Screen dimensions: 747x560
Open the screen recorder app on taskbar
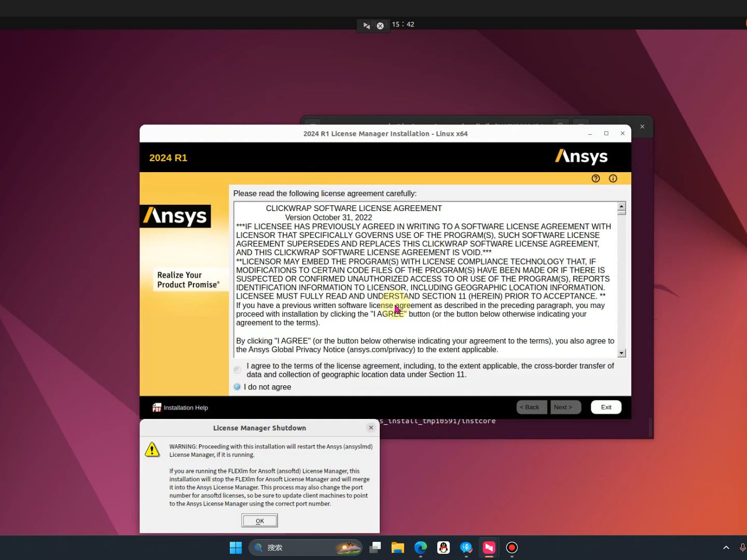coord(512,548)
